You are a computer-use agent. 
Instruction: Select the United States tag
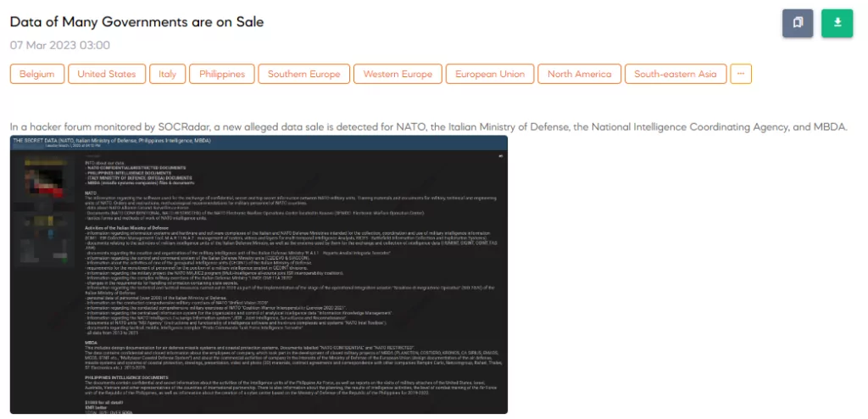(x=107, y=74)
